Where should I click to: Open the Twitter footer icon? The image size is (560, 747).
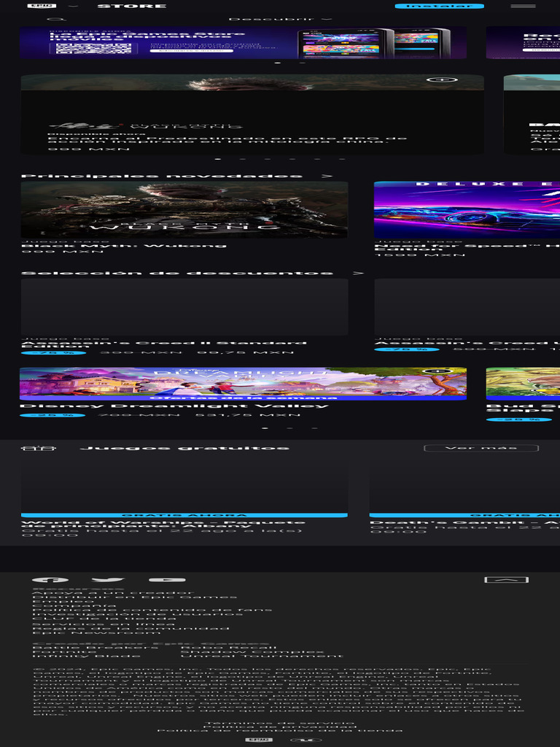click(108, 580)
